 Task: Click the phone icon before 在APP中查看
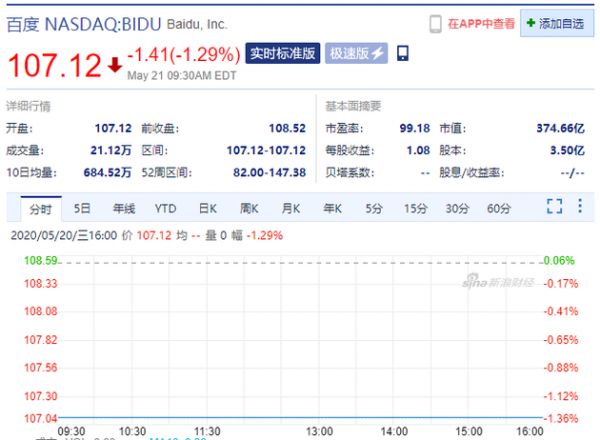436,23
